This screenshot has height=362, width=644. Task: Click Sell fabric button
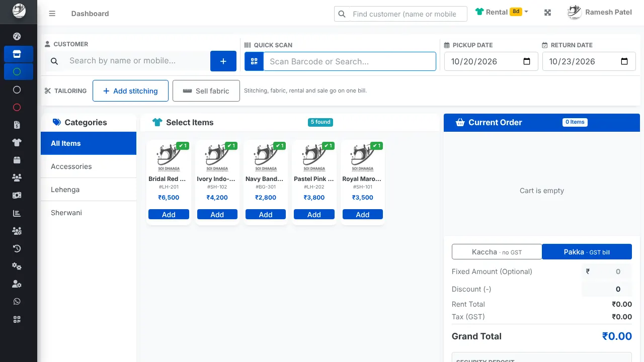tap(206, 91)
